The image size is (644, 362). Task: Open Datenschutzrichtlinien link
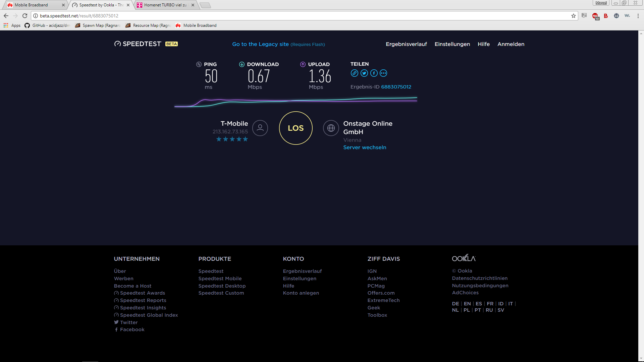point(480,278)
